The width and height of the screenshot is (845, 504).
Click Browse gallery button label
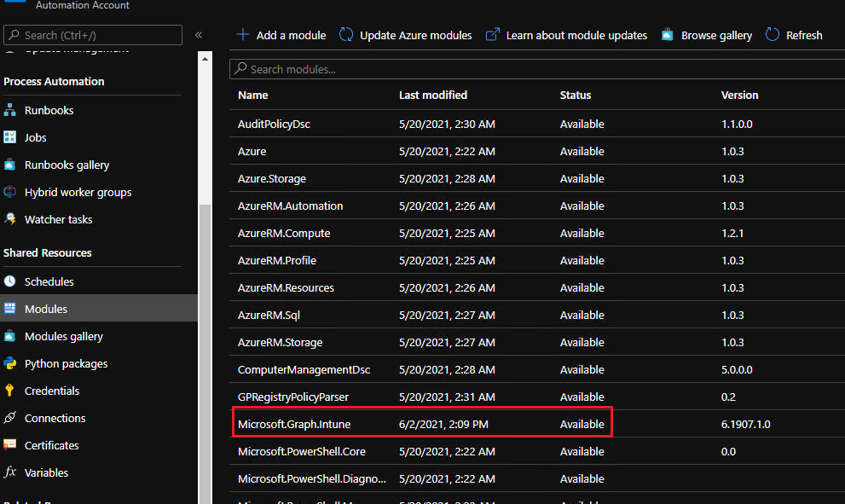[716, 35]
